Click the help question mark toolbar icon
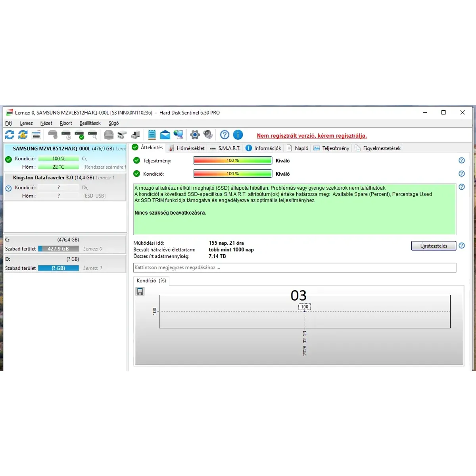The width and height of the screenshot is (476, 476). tap(225, 135)
